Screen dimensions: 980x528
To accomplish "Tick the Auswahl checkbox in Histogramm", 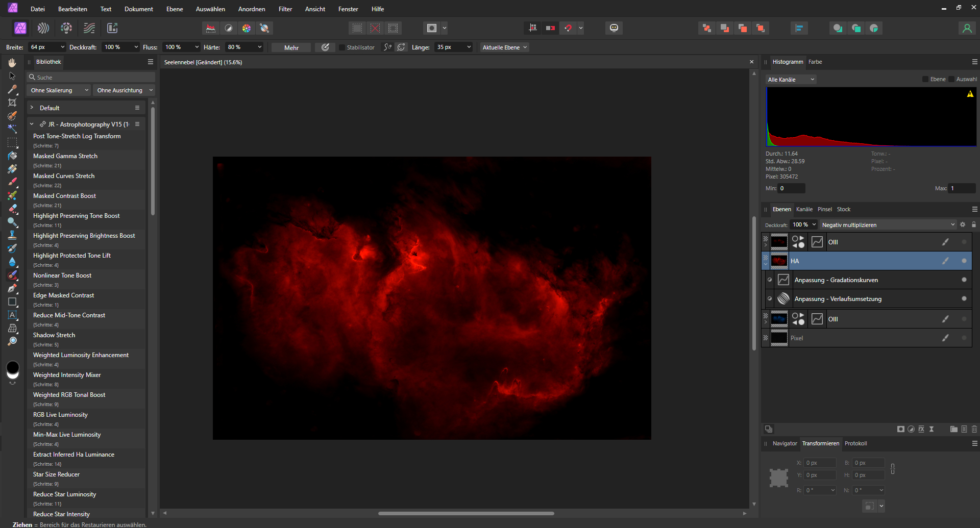I will [x=951, y=79].
